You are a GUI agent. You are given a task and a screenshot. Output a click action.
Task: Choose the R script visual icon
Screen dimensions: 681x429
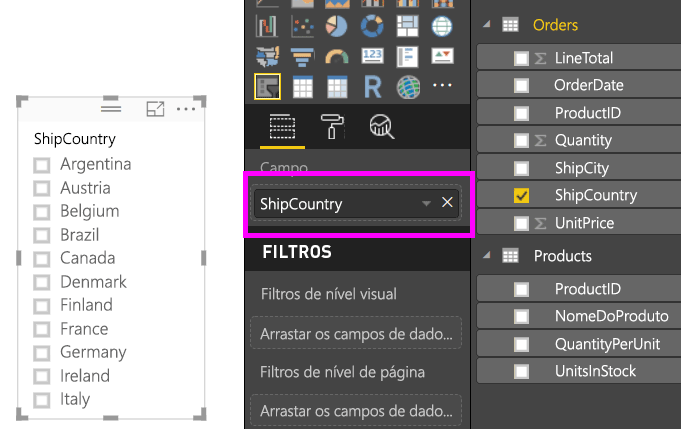(x=373, y=86)
